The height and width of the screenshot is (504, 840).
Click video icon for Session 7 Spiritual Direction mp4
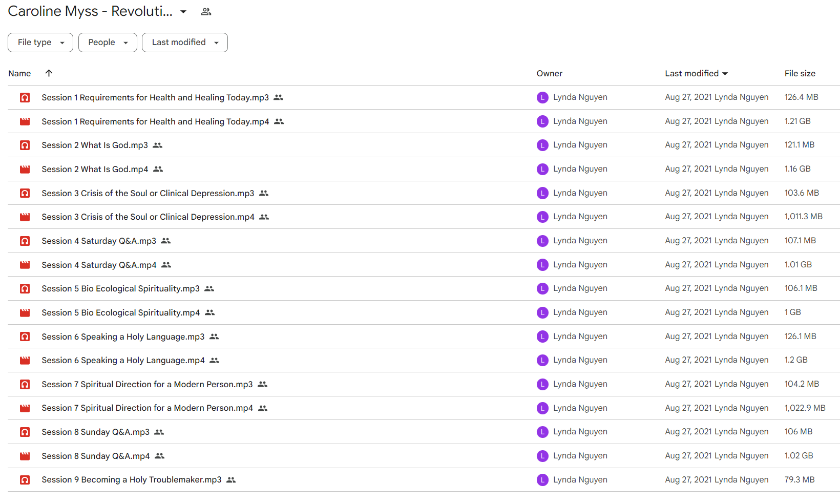pos(25,408)
